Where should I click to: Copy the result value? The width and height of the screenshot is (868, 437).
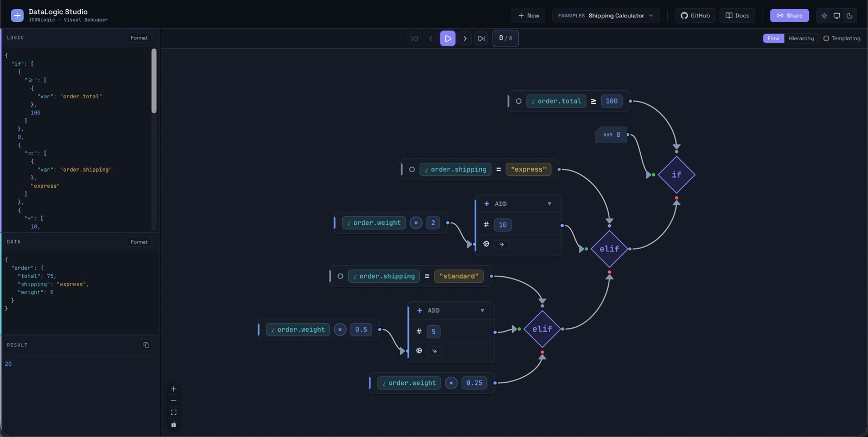pyautogui.click(x=146, y=345)
